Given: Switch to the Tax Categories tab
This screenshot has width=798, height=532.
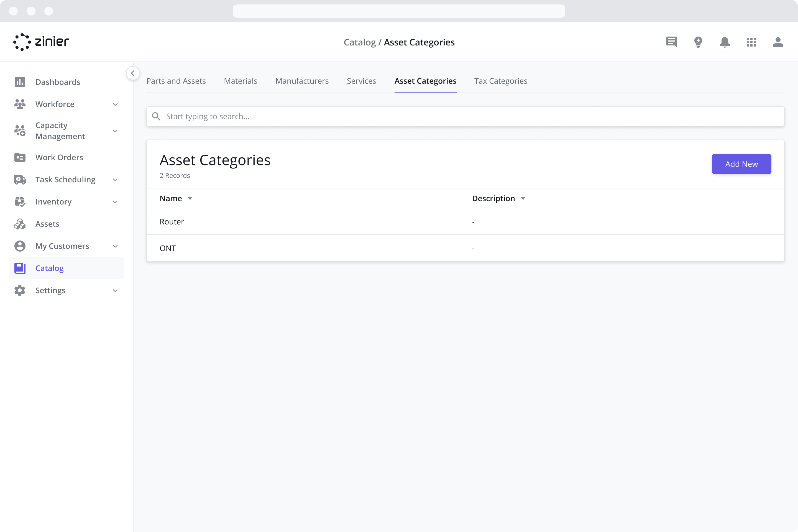Looking at the screenshot, I should (500, 81).
